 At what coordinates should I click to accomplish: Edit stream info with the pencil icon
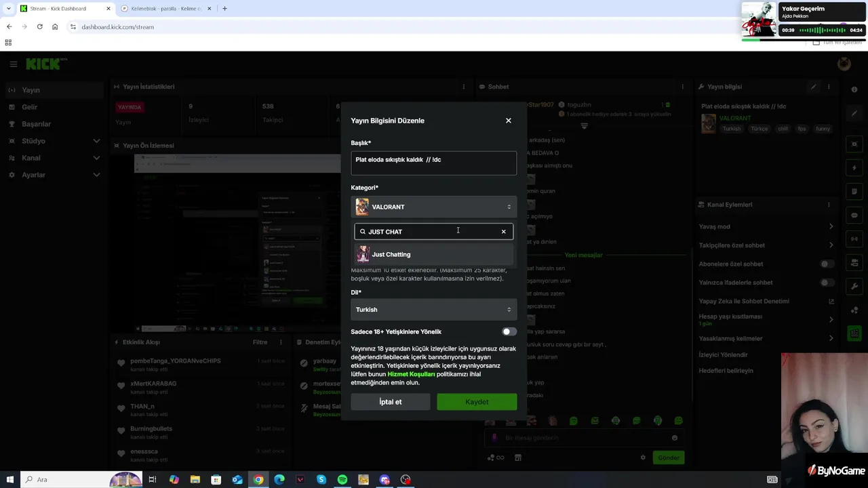813,87
